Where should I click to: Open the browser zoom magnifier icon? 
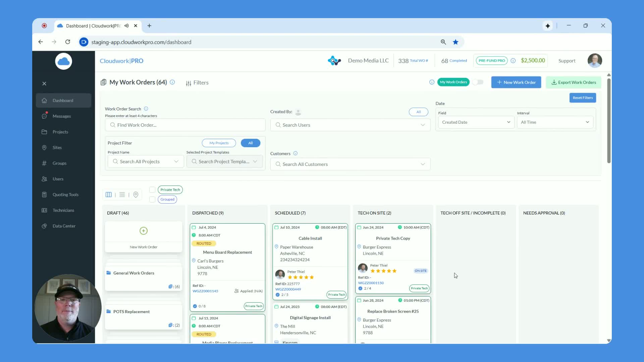pyautogui.click(x=443, y=42)
